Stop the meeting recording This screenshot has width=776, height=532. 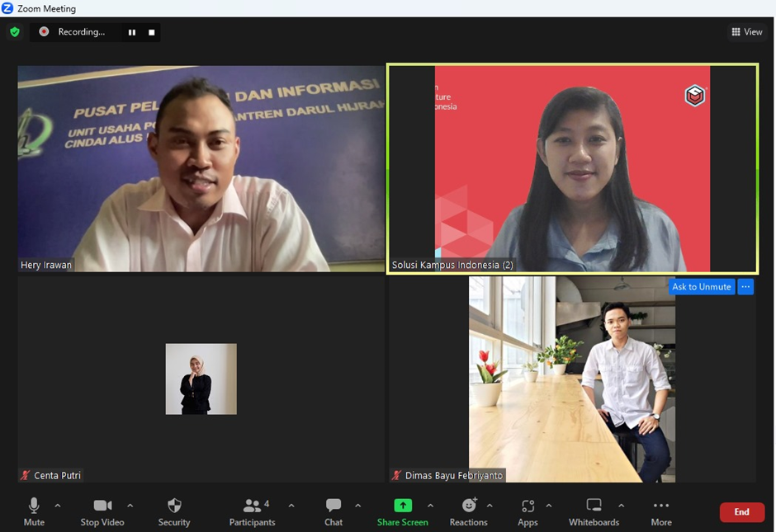151,32
